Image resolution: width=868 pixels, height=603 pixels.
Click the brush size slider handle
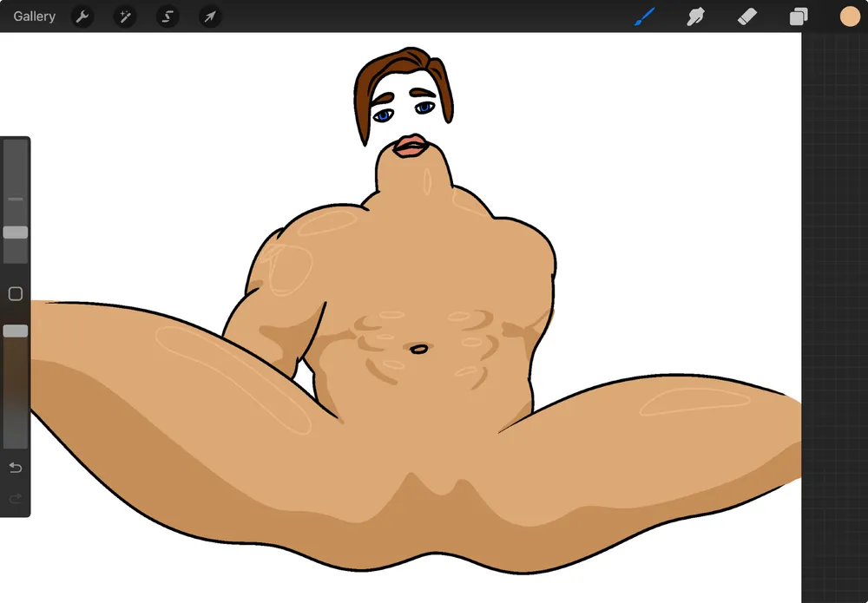point(16,233)
